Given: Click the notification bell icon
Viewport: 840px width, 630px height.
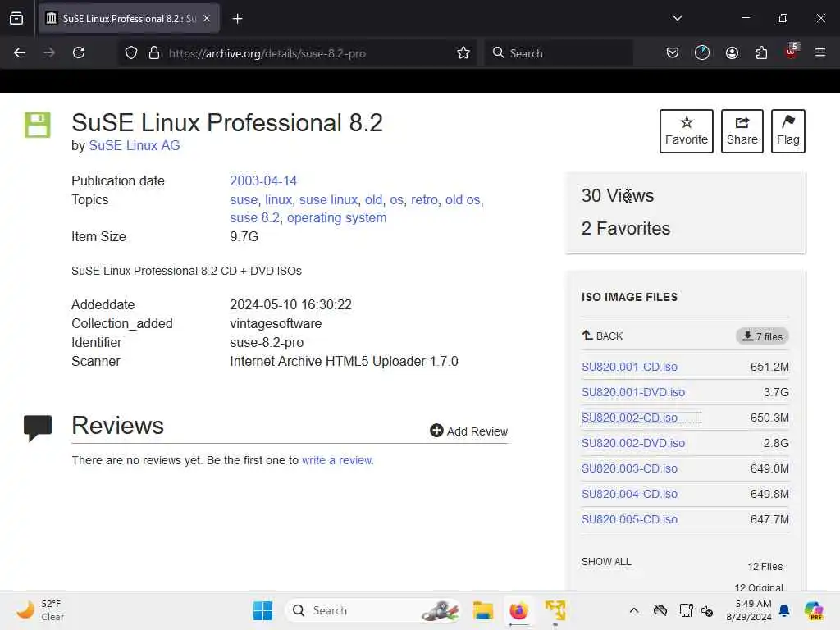Looking at the screenshot, I should click(784, 610).
